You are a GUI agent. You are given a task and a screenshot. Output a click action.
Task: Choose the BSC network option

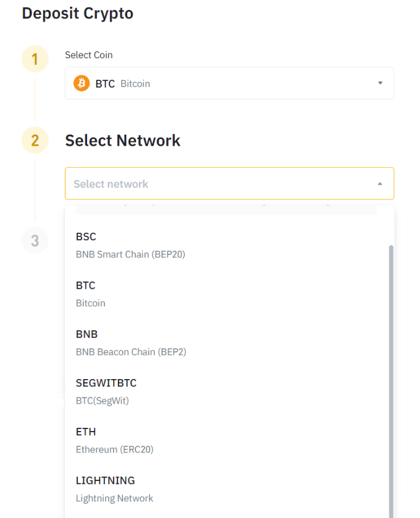point(86,236)
